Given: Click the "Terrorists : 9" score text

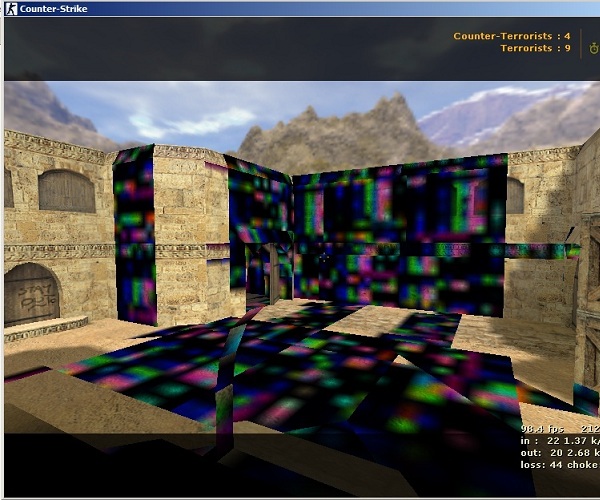Looking at the screenshot, I should [x=535, y=48].
